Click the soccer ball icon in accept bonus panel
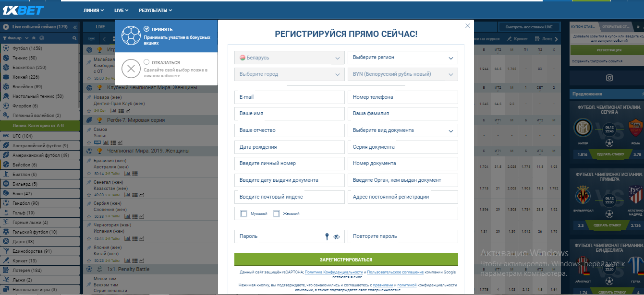 coord(131,35)
